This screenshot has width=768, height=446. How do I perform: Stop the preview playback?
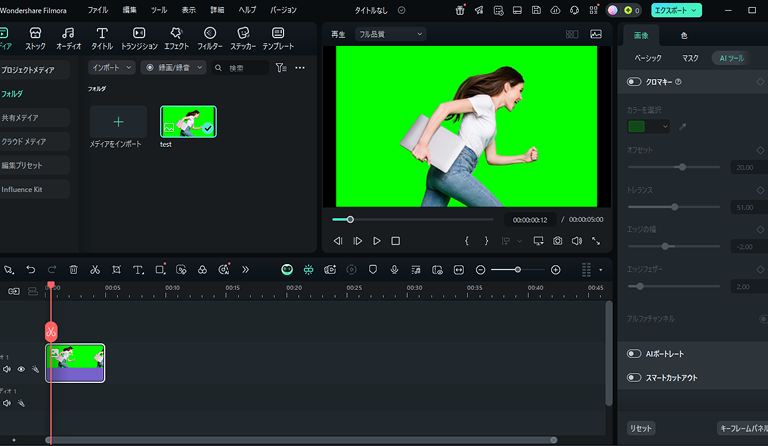395,241
